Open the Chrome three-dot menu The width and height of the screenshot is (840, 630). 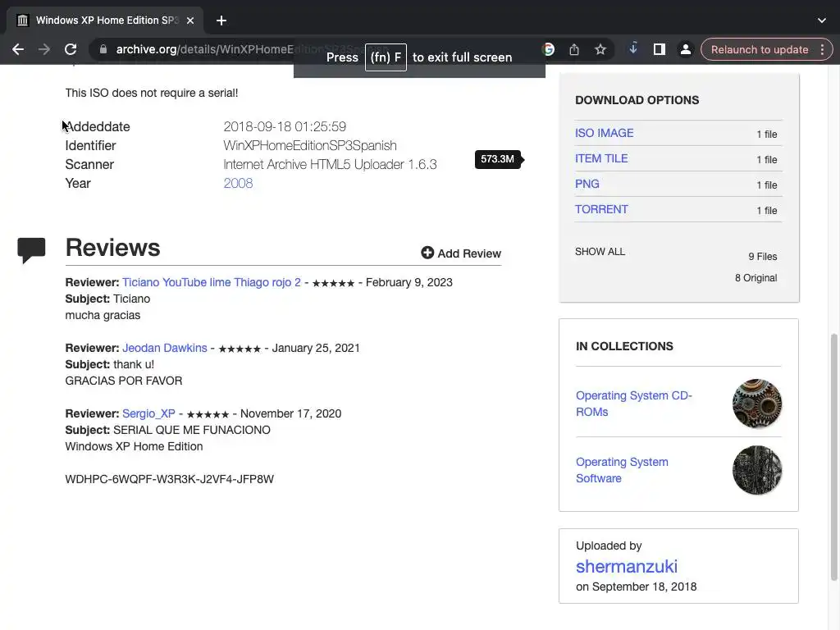tap(822, 49)
